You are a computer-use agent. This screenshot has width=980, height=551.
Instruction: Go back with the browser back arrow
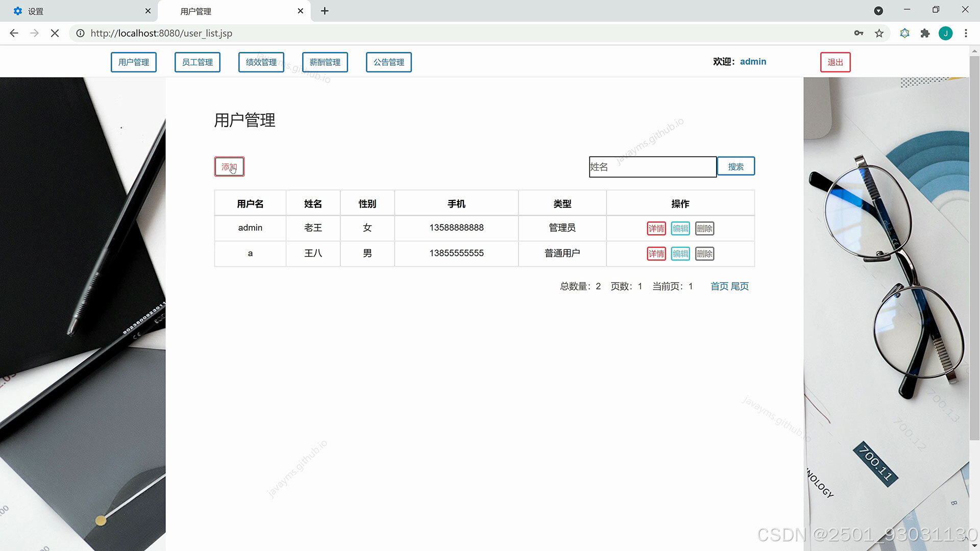click(x=14, y=33)
